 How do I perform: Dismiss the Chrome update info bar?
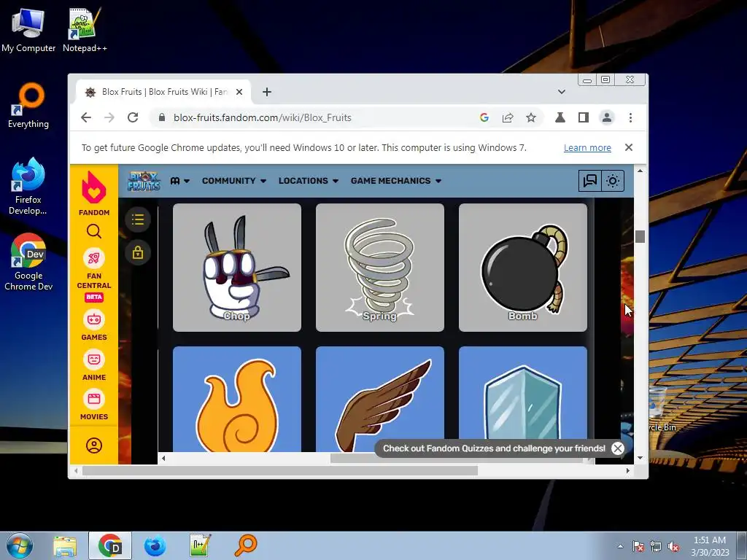point(629,147)
